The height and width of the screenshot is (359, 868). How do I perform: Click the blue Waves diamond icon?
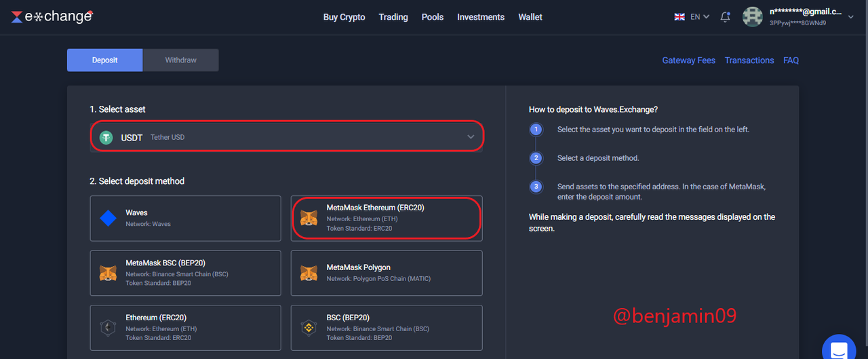click(108, 218)
